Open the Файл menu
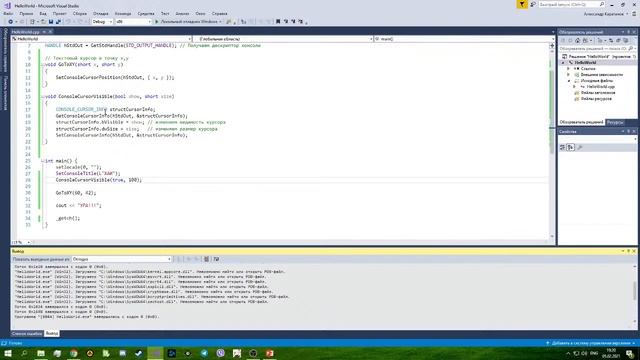This screenshot has height=360, width=640. (x=8, y=13)
